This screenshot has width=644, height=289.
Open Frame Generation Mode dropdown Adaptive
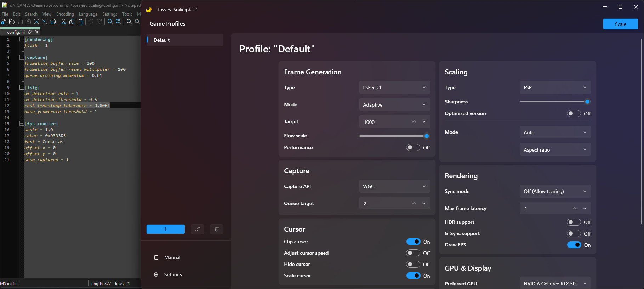[394, 105]
